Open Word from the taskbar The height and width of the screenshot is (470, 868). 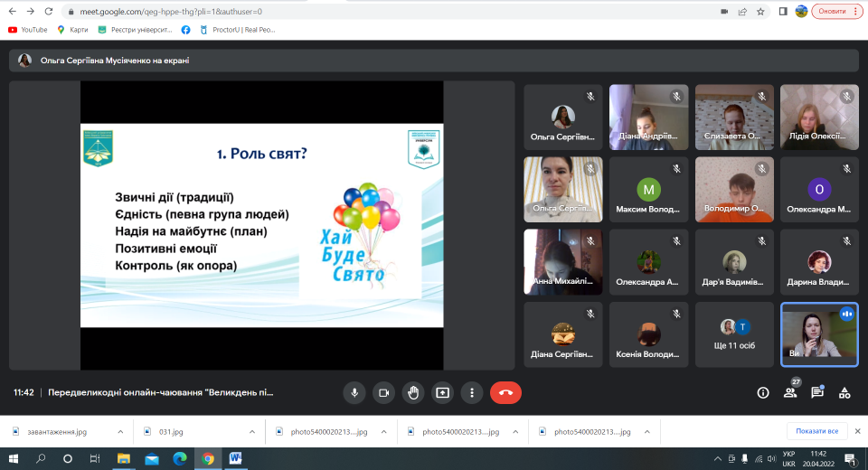point(235,458)
